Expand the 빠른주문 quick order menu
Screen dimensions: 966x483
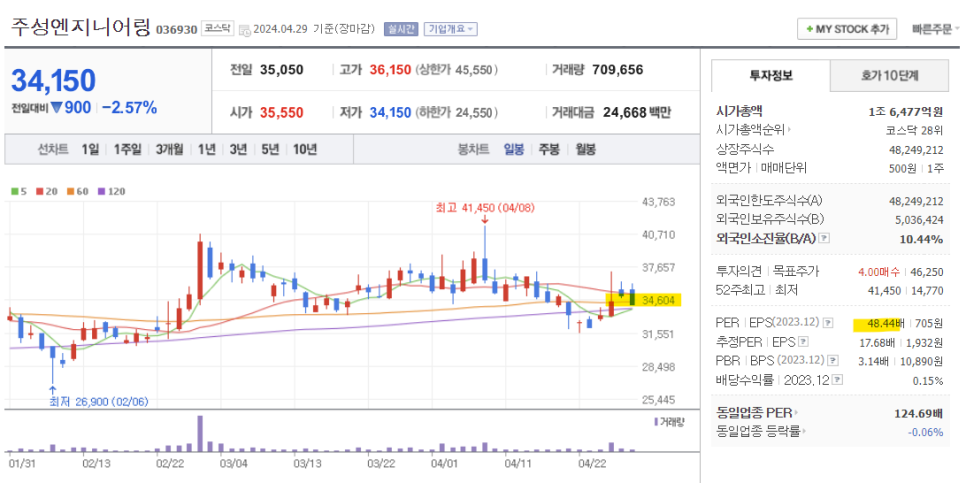coord(936,29)
